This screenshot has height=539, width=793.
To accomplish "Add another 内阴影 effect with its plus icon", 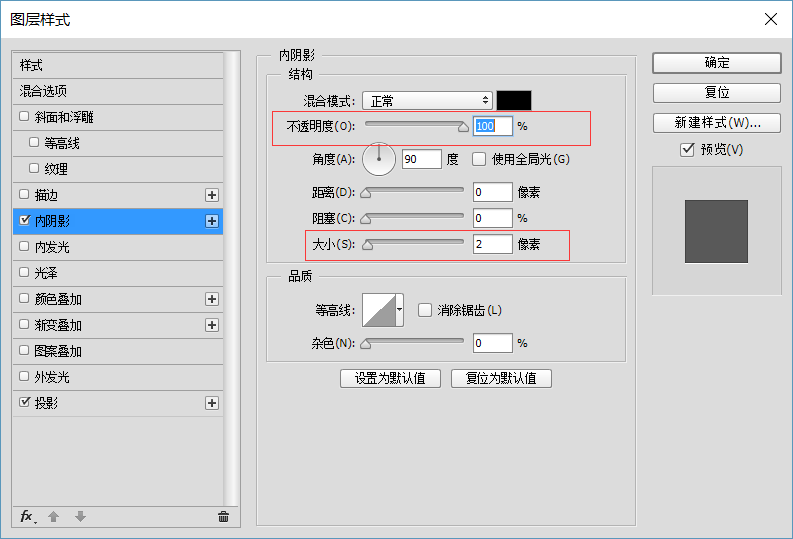I will [212, 221].
